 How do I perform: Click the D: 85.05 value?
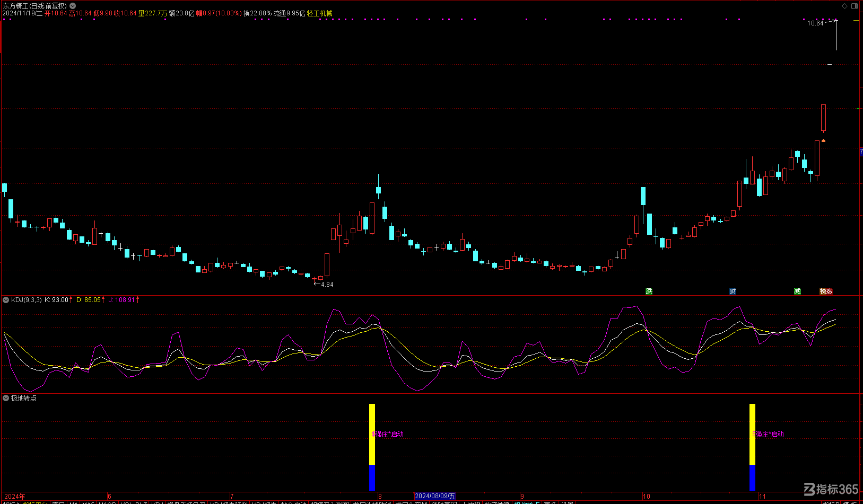tap(89, 300)
